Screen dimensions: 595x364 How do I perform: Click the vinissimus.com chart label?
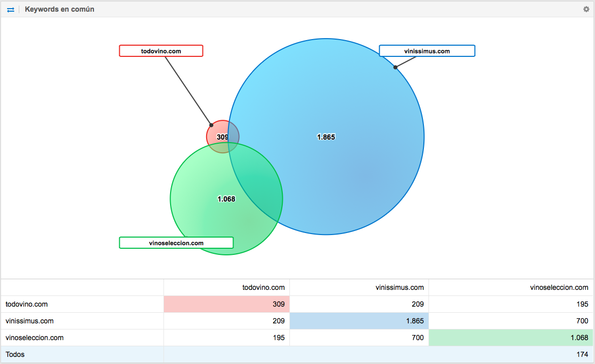tap(427, 51)
